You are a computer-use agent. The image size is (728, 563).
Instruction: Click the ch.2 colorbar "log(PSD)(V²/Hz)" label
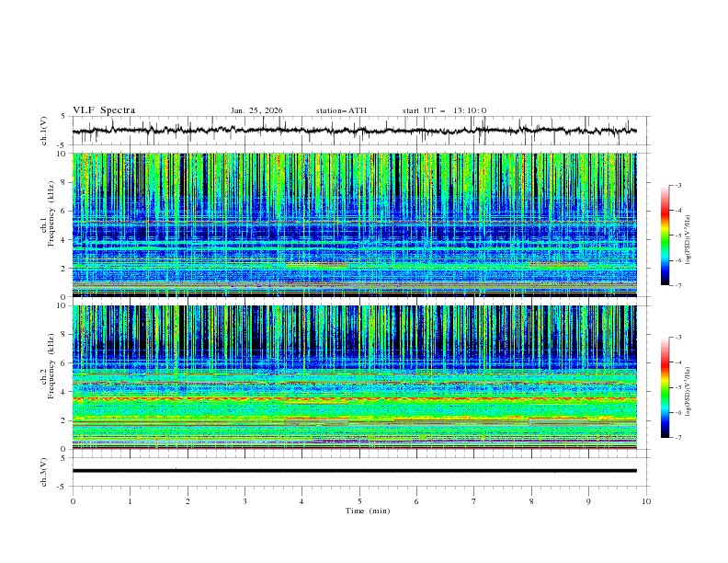click(x=688, y=392)
